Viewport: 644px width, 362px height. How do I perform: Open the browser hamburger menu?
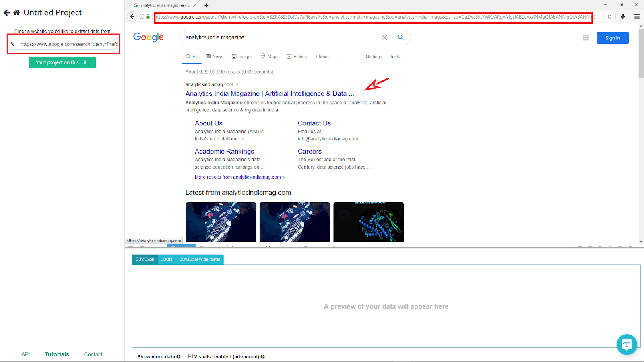pos(637,16)
